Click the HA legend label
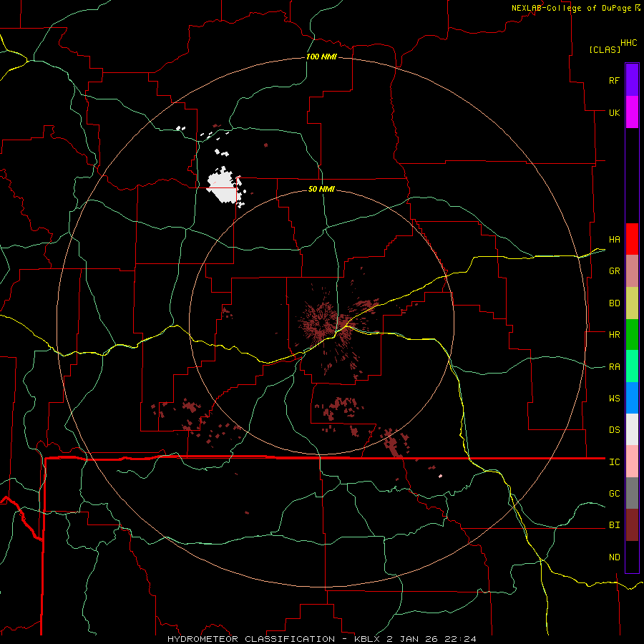644x644 pixels. click(x=614, y=240)
